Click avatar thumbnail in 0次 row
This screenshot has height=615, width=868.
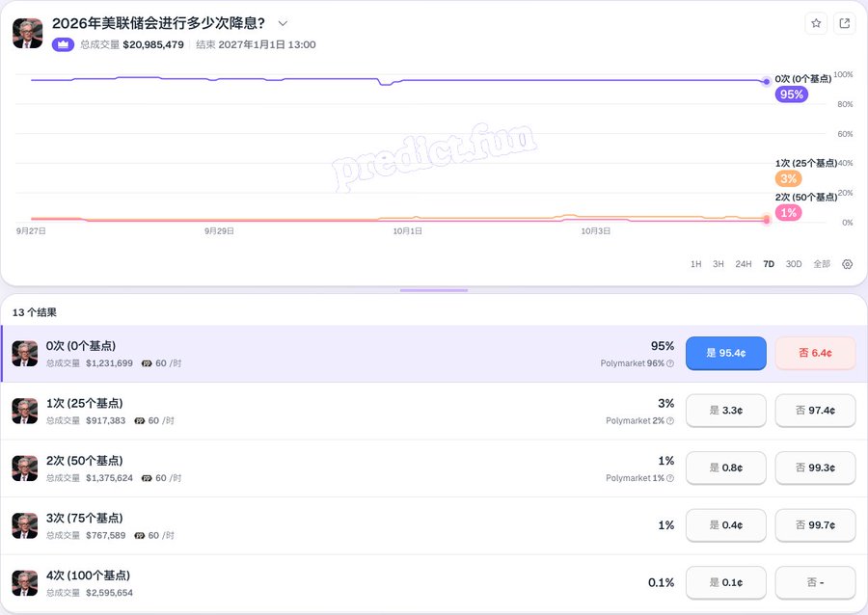[x=25, y=354]
